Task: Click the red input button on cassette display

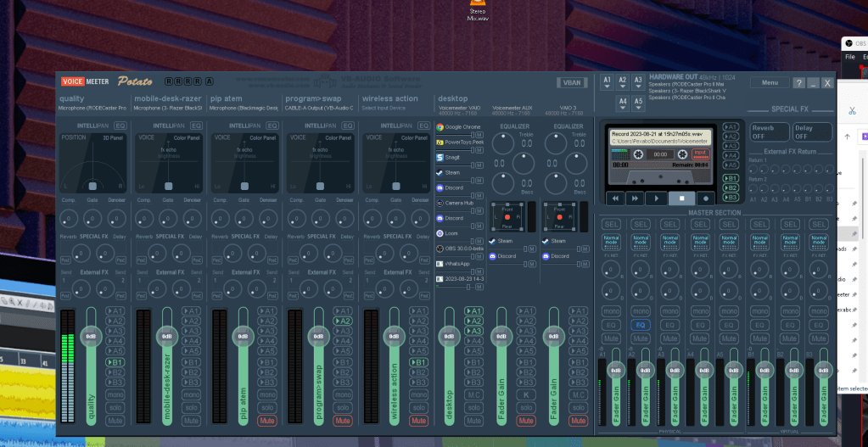Action: click(x=701, y=154)
